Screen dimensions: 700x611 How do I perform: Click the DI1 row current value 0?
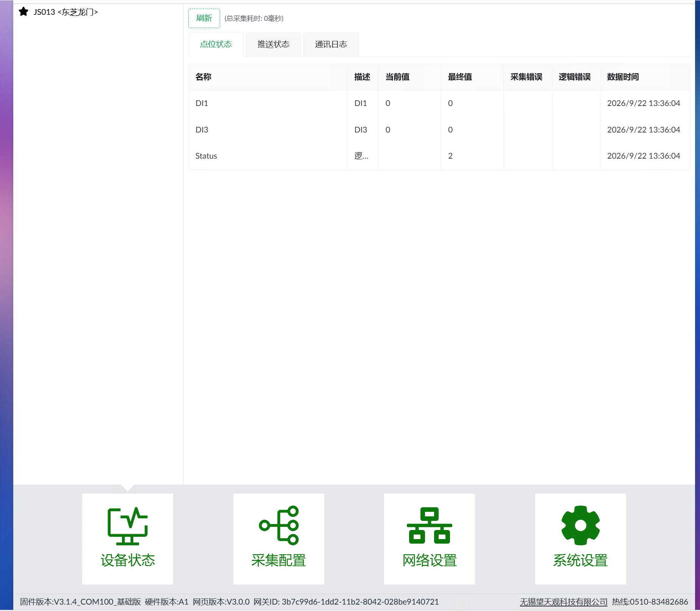point(388,103)
